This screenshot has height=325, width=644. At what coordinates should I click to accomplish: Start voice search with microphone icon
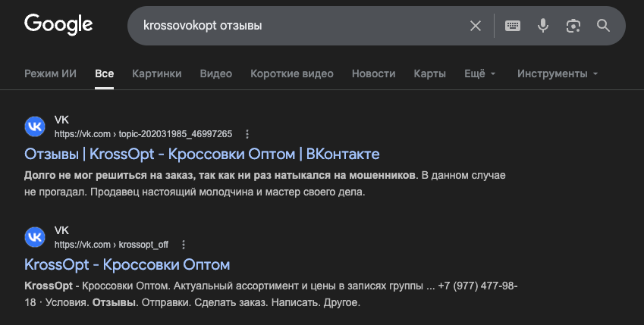coord(543,26)
